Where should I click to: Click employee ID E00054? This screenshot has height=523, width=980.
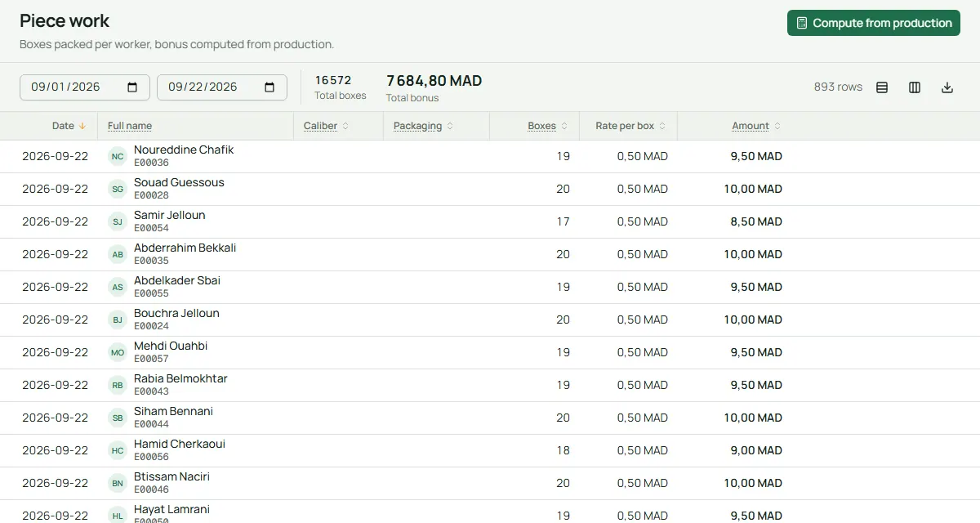click(151, 228)
